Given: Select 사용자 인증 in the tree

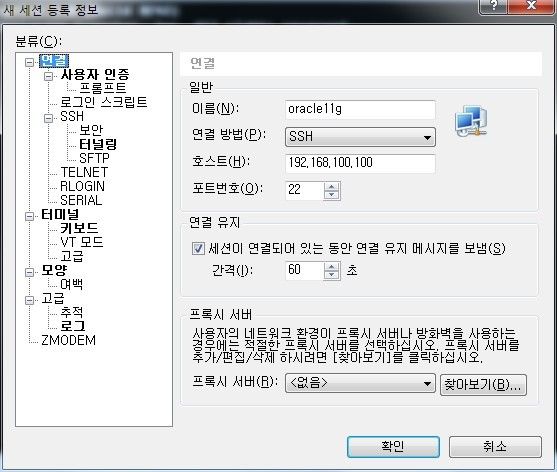Looking at the screenshot, I should click(95, 74).
